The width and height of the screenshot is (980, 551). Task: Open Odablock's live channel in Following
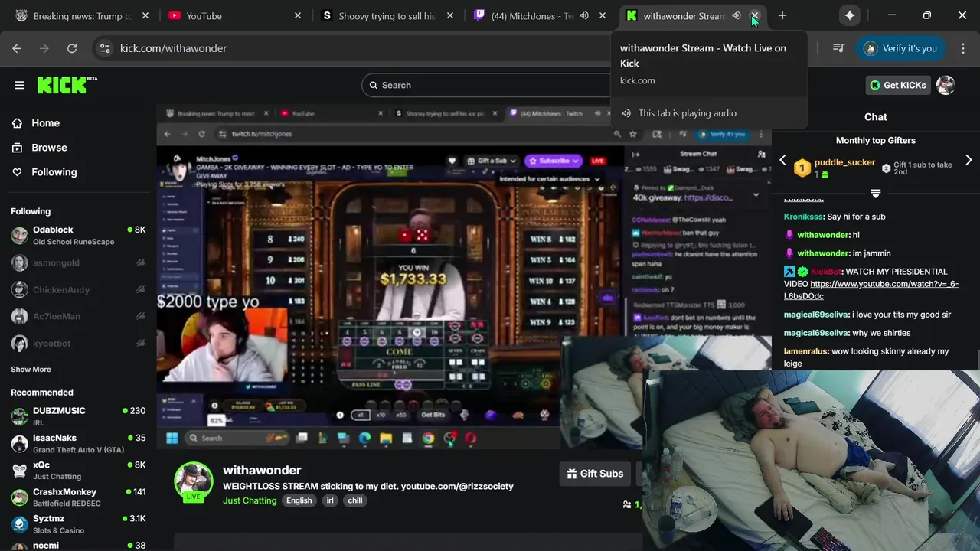click(x=78, y=236)
